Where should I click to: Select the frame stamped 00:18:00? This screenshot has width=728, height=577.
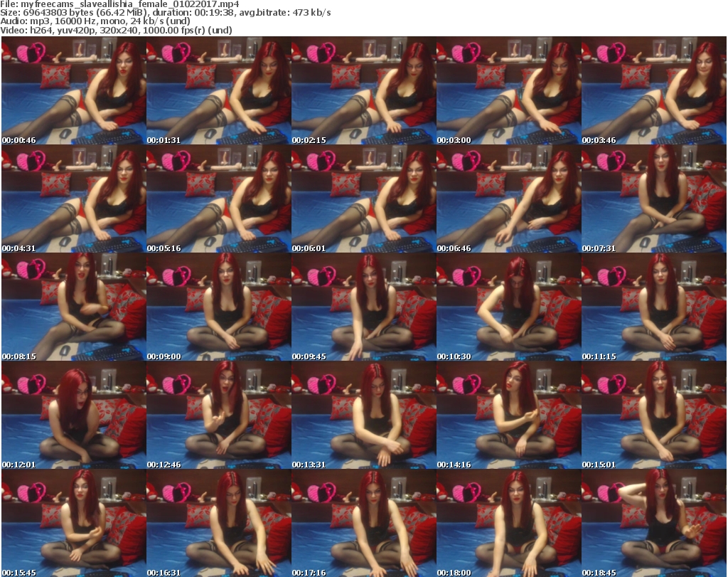point(509,523)
